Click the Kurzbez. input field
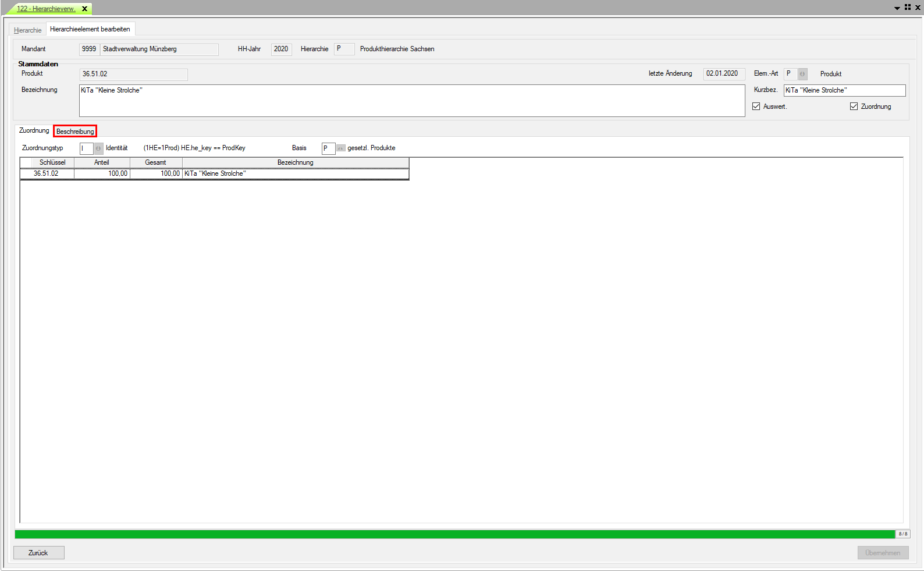 click(844, 90)
